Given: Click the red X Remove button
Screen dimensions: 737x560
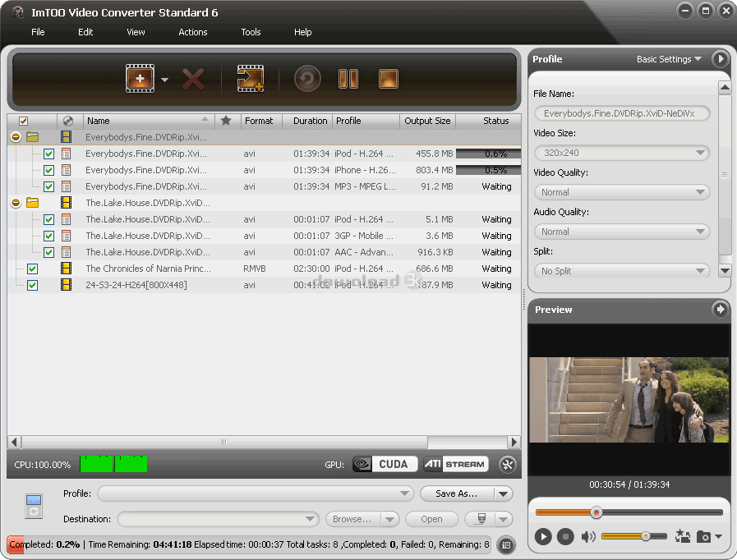Looking at the screenshot, I should tap(193, 80).
